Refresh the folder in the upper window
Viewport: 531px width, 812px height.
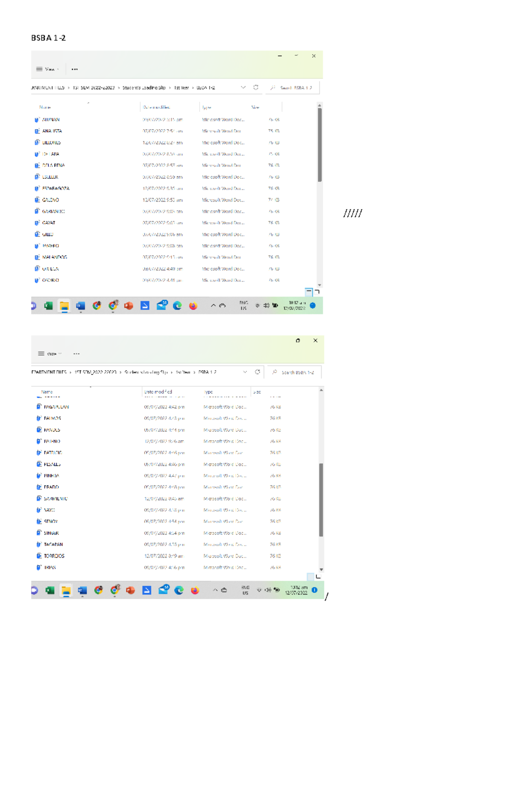pyautogui.click(x=256, y=88)
